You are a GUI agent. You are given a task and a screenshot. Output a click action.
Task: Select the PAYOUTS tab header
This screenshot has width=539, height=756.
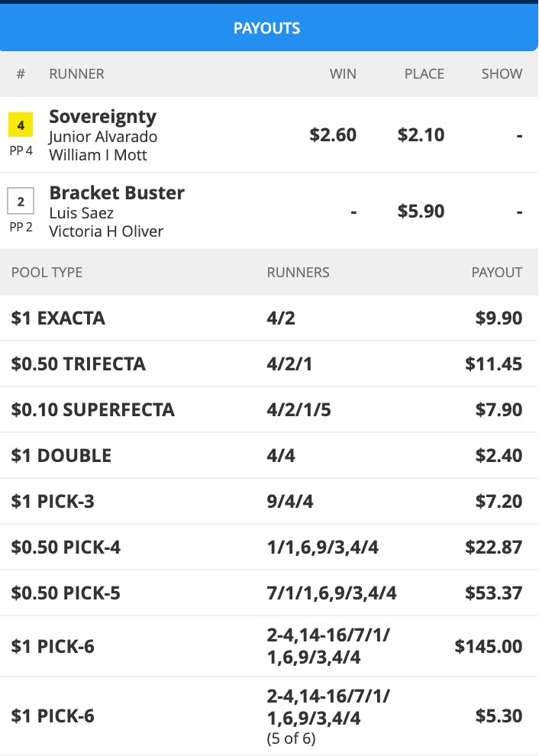pos(267,28)
